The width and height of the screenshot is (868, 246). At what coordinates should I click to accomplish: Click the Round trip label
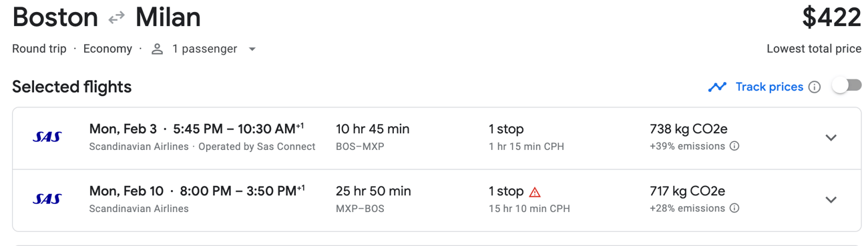click(39, 49)
